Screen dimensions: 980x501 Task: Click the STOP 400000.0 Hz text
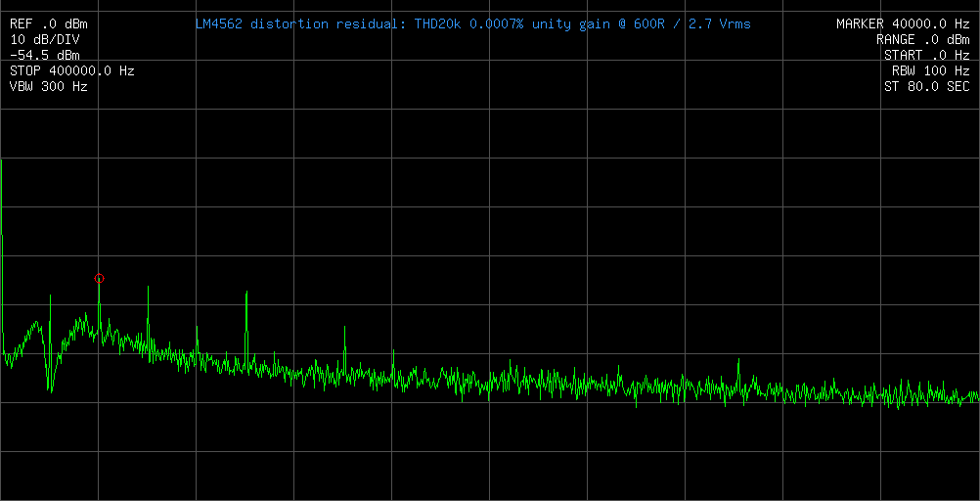(x=71, y=71)
